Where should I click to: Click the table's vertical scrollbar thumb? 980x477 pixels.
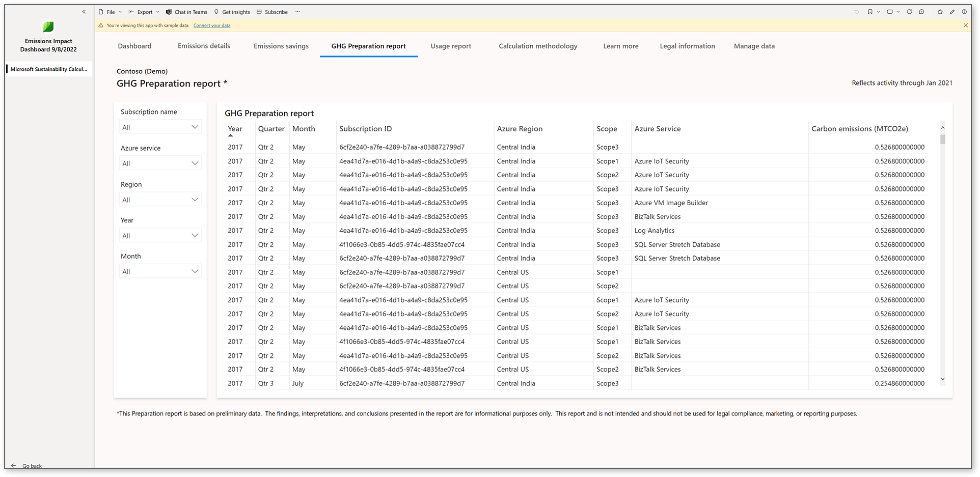942,139
